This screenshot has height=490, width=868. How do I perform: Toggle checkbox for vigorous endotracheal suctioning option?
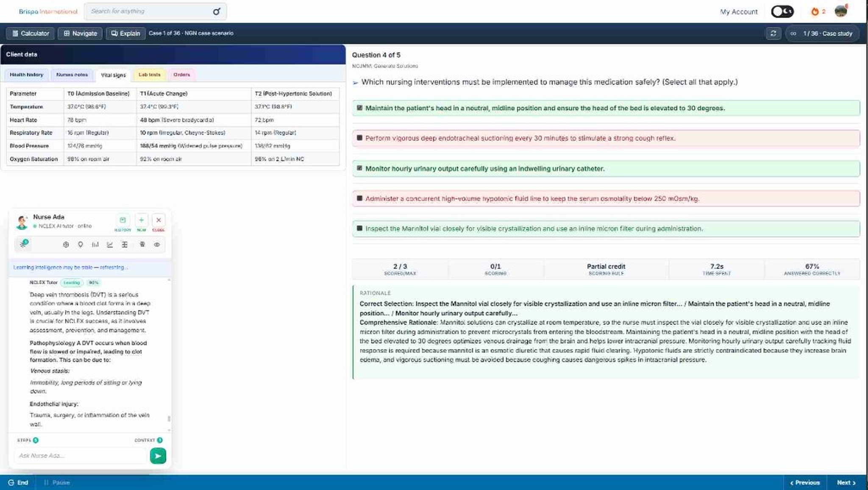point(359,138)
